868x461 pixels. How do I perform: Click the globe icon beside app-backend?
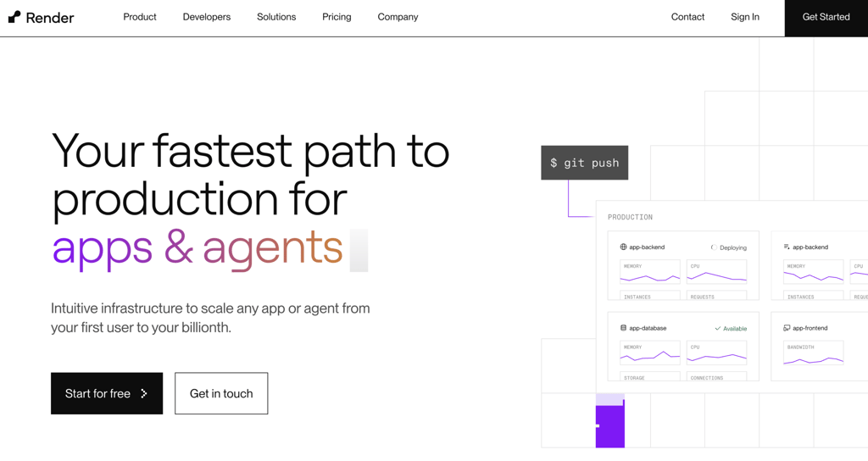623,247
